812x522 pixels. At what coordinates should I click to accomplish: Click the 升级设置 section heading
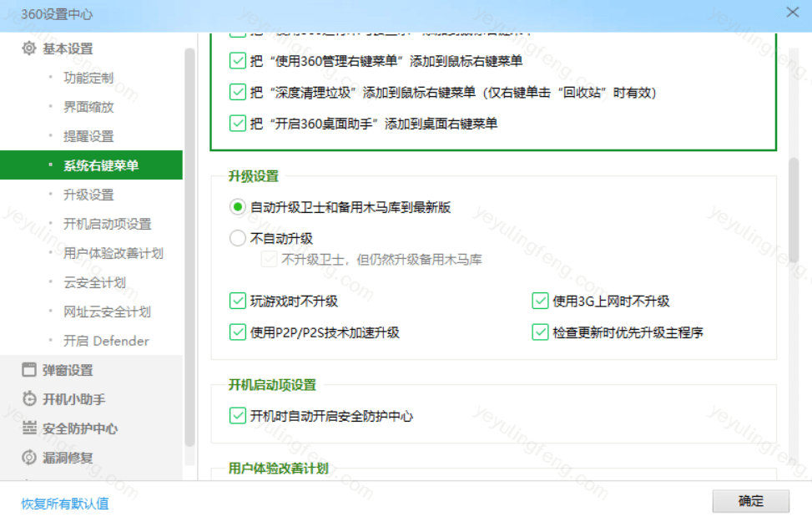coord(254,176)
